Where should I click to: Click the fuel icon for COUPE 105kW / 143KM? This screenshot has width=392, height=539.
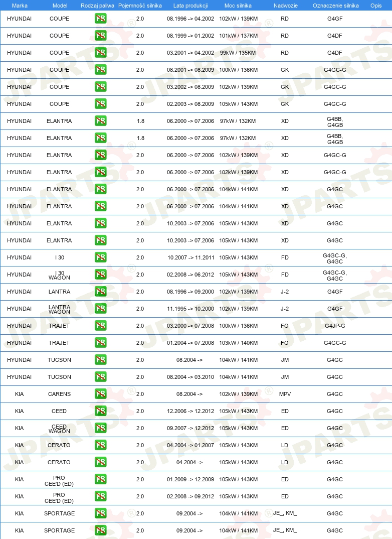[101, 104]
